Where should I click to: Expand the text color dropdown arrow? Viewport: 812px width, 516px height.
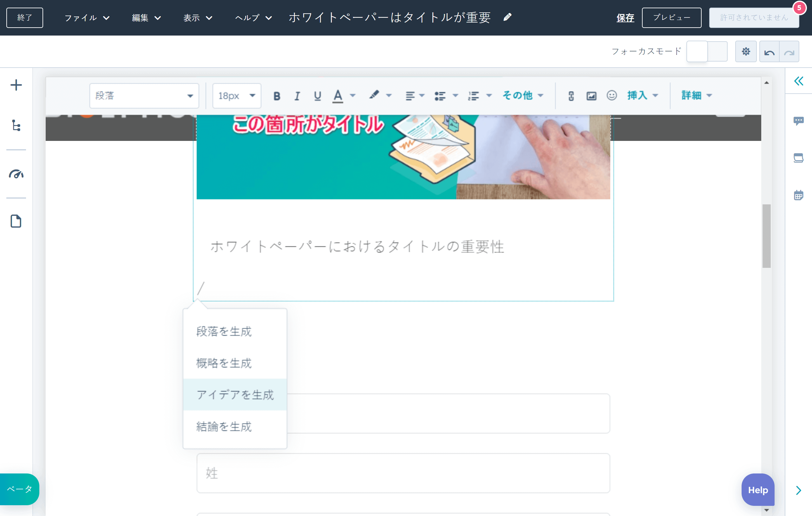click(x=353, y=96)
